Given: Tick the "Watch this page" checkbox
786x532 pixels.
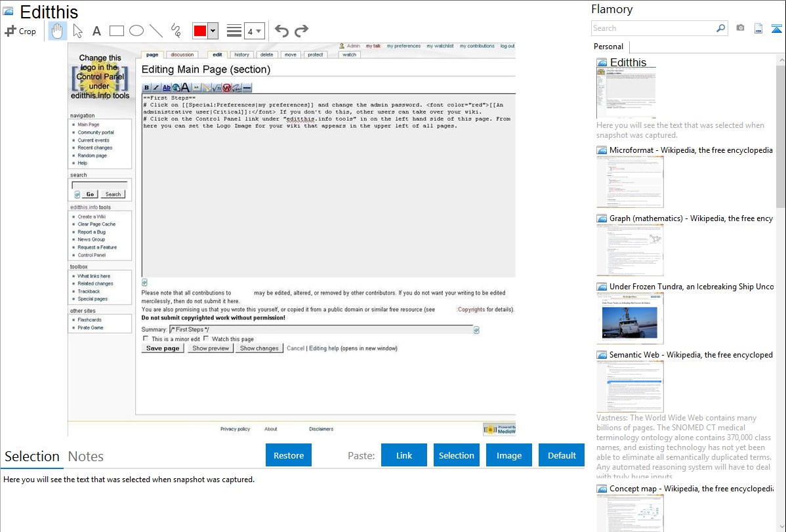Looking at the screenshot, I should (x=206, y=339).
